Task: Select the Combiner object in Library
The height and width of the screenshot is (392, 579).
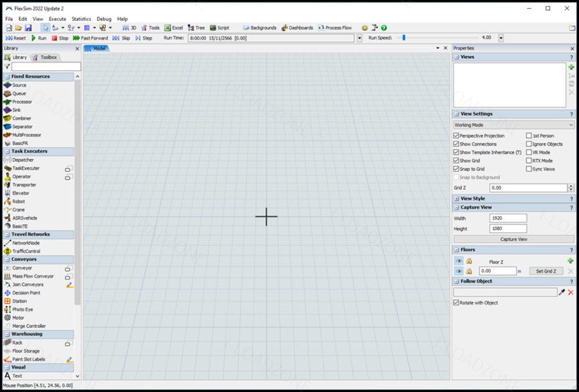Action: click(22, 119)
